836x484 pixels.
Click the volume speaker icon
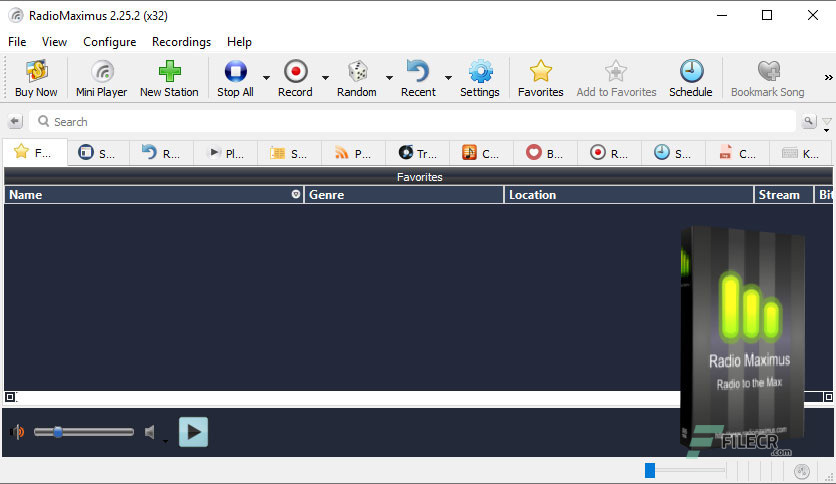click(17, 432)
